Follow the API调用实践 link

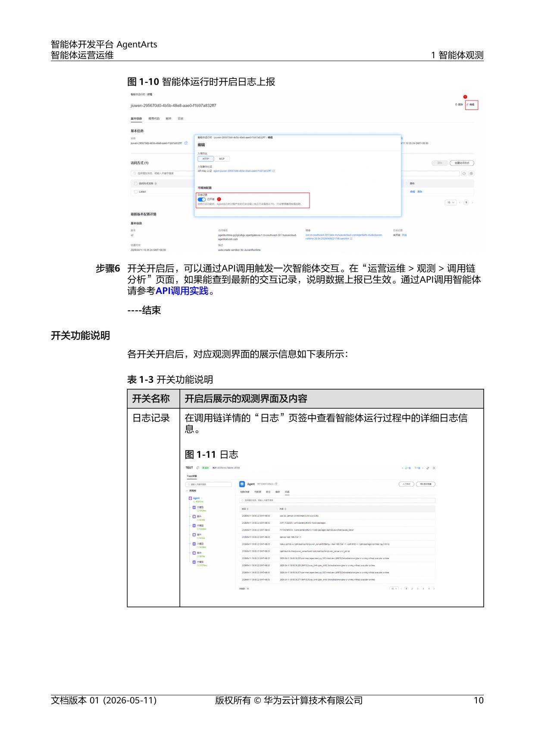pyautogui.click(x=181, y=291)
